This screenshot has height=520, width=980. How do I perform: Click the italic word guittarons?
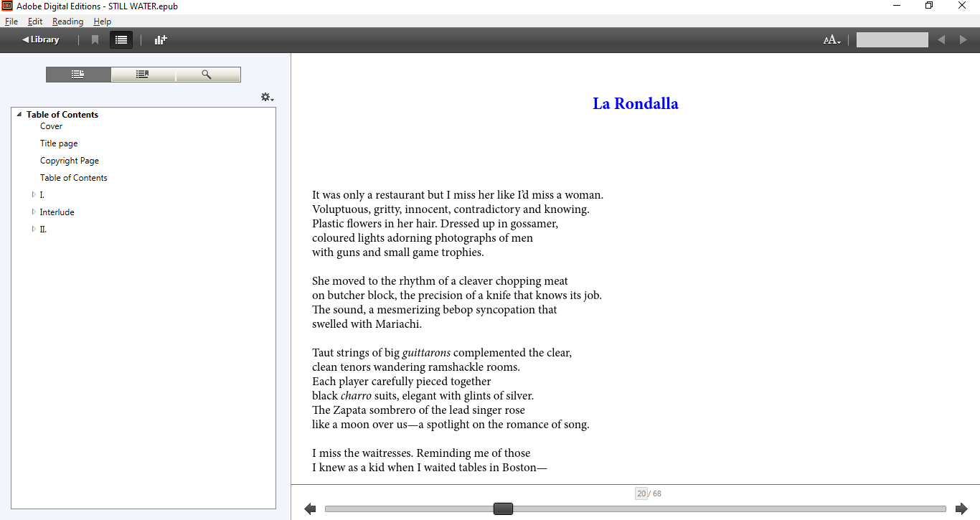[x=426, y=353]
